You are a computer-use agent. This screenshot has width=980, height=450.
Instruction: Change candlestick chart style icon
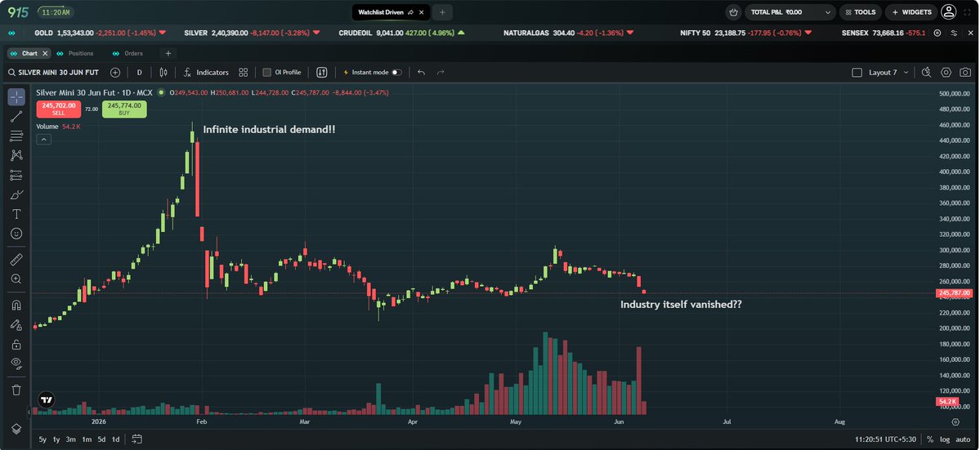point(163,73)
